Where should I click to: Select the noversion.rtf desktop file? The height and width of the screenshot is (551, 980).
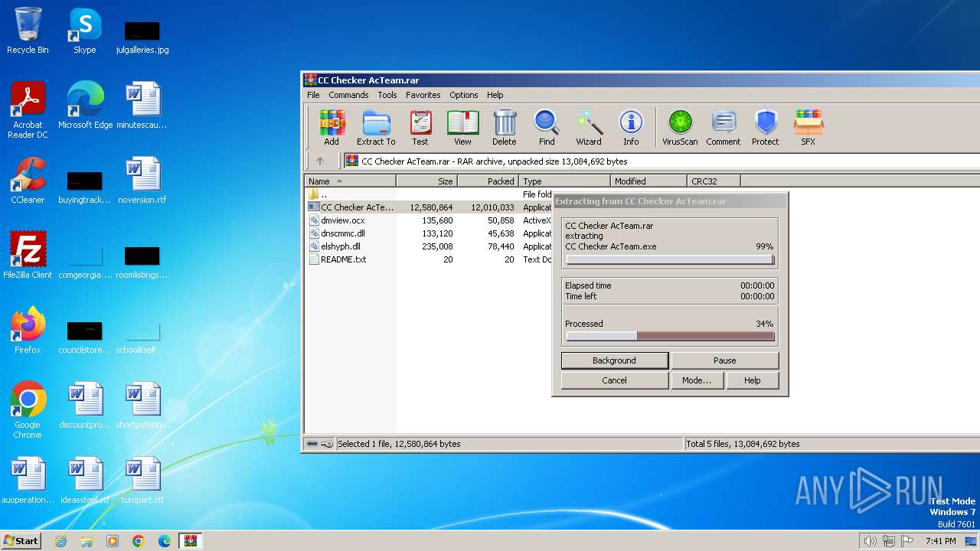[x=142, y=181]
